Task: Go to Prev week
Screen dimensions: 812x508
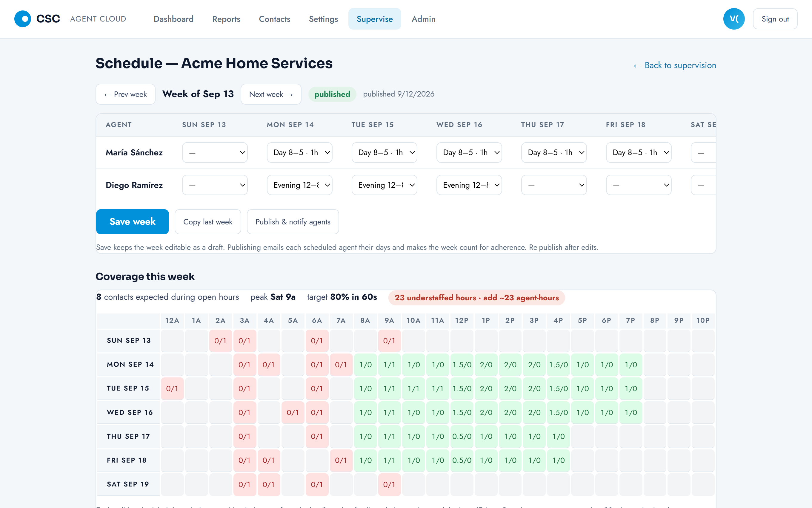Action: [125, 94]
